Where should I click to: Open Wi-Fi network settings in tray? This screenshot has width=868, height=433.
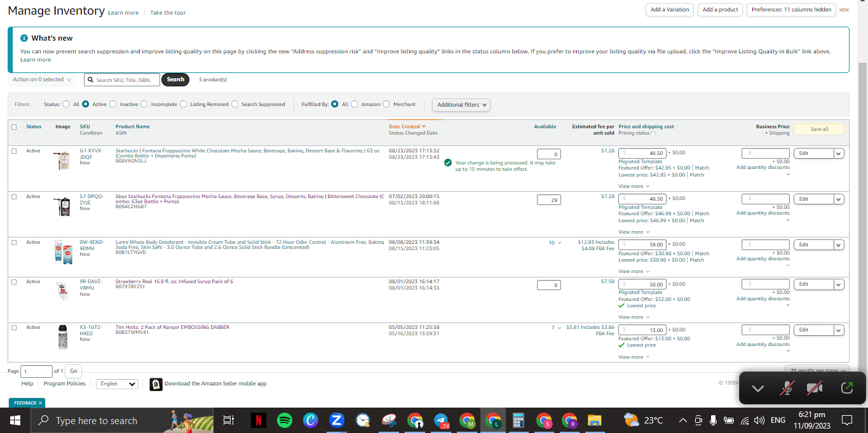(x=744, y=420)
